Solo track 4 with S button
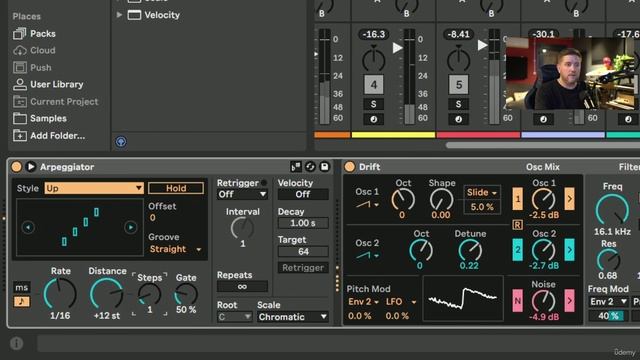This screenshot has width=640, height=360. coord(373,104)
